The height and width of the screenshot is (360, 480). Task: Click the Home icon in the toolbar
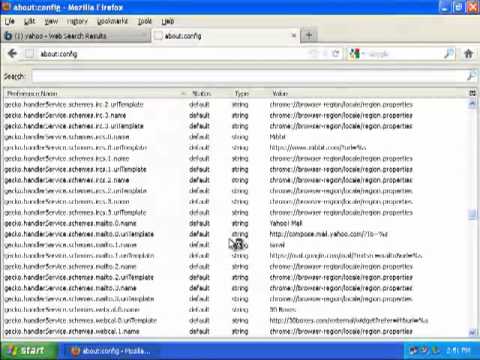[468, 53]
